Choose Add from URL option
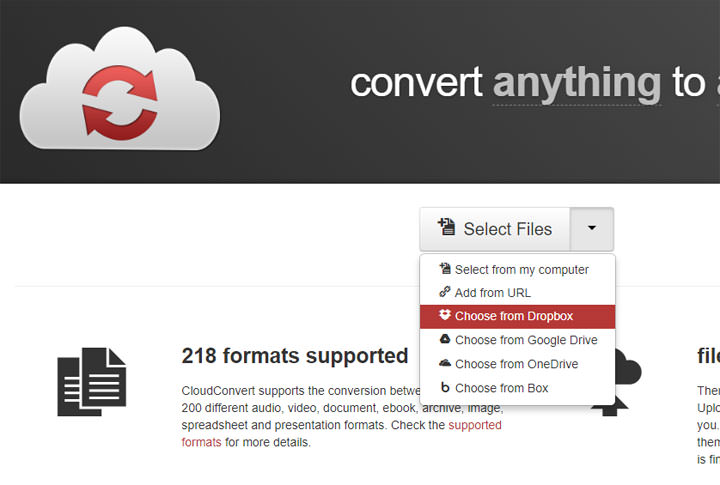This screenshot has width=720, height=485. pos(518,293)
